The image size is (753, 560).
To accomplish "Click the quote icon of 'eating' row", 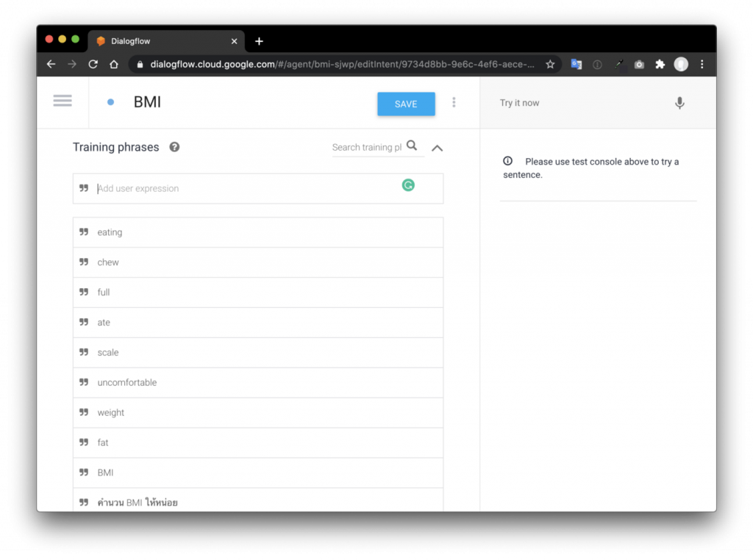I will (x=84, y=231).
